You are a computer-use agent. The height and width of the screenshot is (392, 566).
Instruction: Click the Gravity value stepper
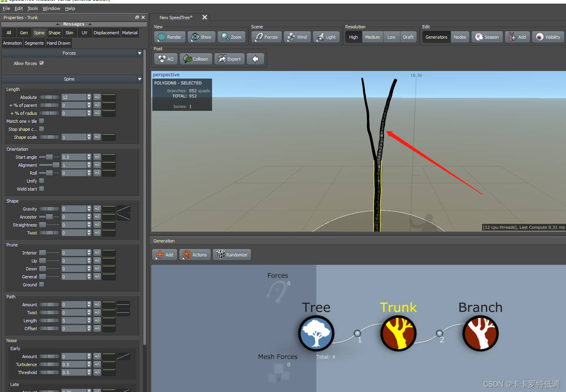click(x=89, y=209)
